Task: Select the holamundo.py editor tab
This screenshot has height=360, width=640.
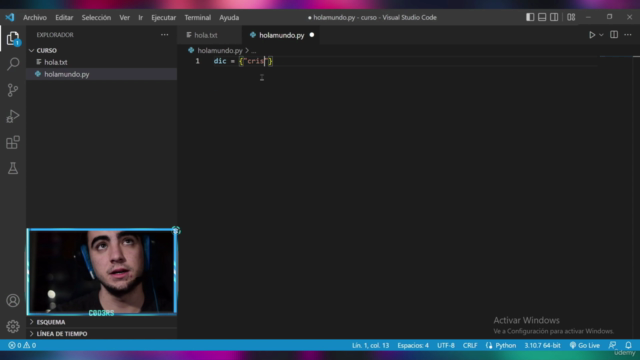Action: [282, 35]
